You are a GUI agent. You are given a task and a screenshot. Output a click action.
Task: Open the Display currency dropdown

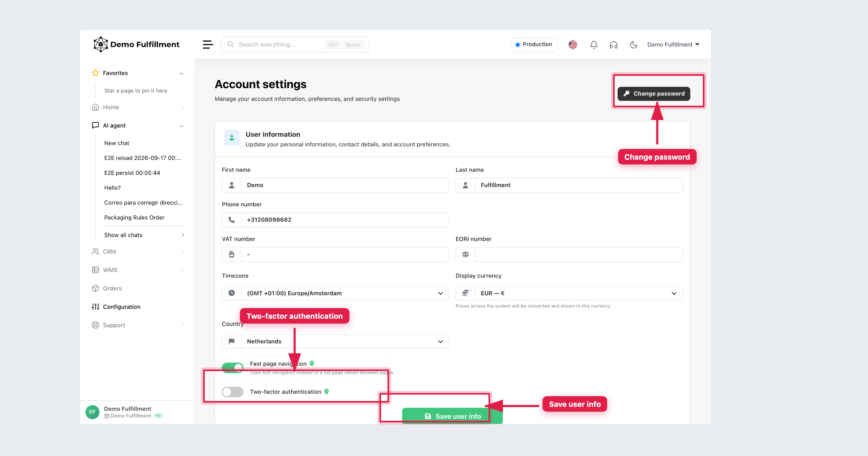coord(569,293)
